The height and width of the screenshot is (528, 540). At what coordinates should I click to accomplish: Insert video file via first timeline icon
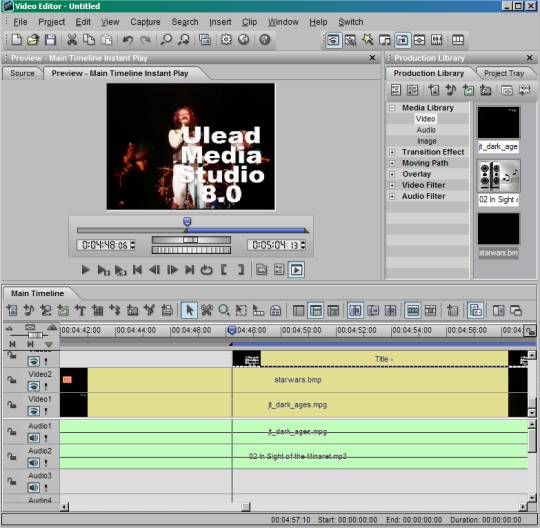pyautogui.click(x=12, y=310)
